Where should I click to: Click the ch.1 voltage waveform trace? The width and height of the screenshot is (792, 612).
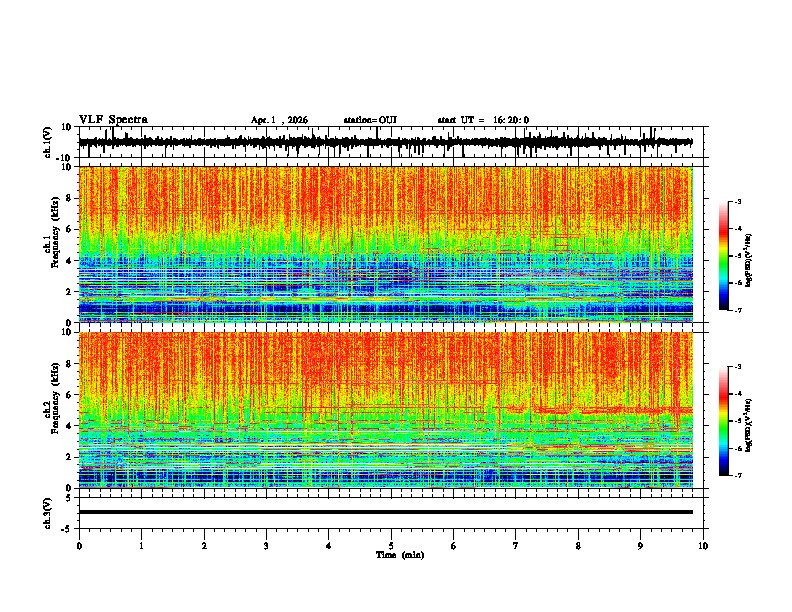click(385, 142)
